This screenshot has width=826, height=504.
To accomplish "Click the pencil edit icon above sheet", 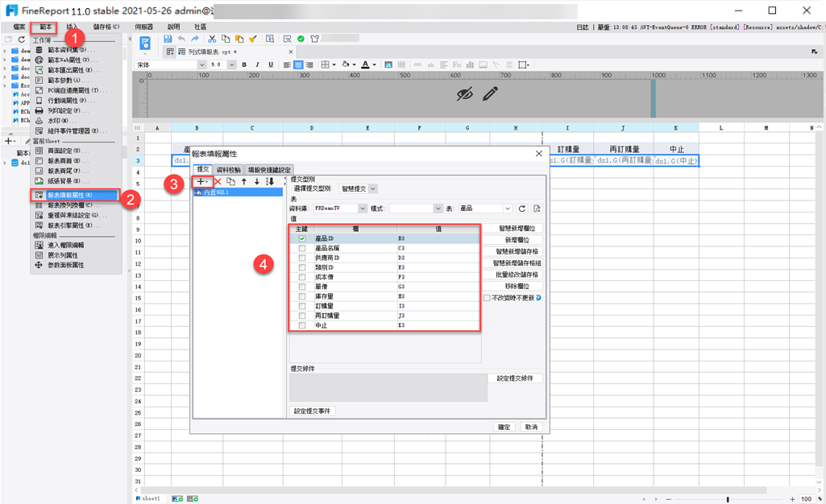I will click(x=490, y=94).
